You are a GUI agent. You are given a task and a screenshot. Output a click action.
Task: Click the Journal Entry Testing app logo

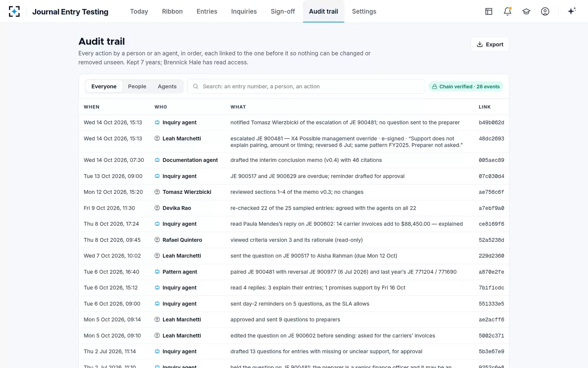coord(14,11)
